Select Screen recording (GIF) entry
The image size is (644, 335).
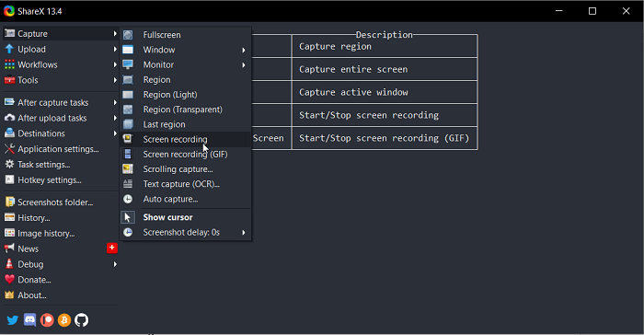pyautogui.click(x=186, y=154)
